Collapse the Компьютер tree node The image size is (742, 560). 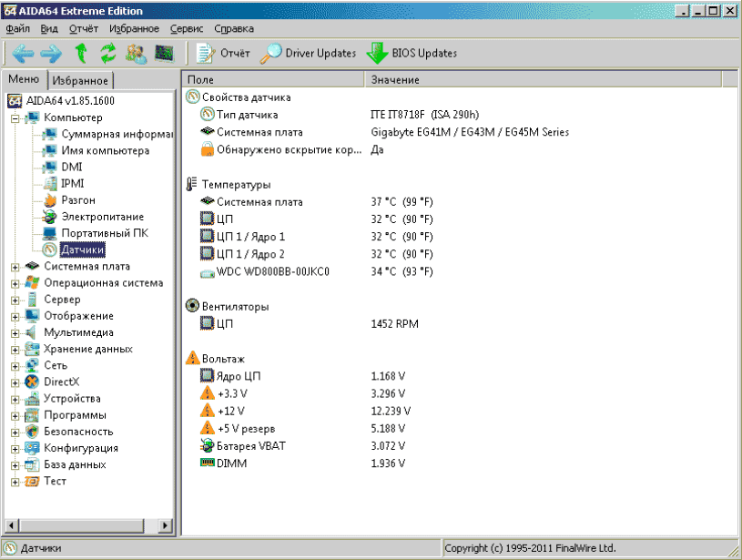15,117
